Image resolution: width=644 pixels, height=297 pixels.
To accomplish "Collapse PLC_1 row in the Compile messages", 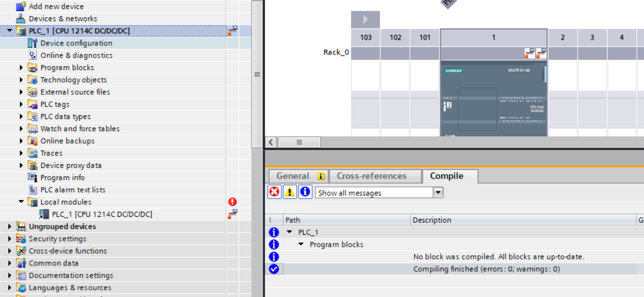I will [x=290, y=232].
